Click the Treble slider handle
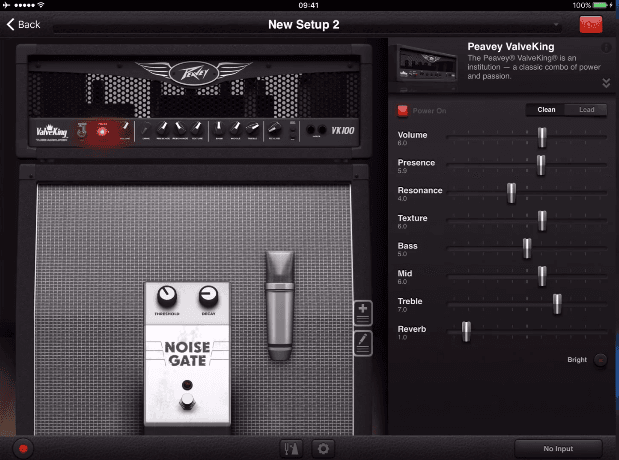This screenshot has width=619, height=460. pos(557,304)
